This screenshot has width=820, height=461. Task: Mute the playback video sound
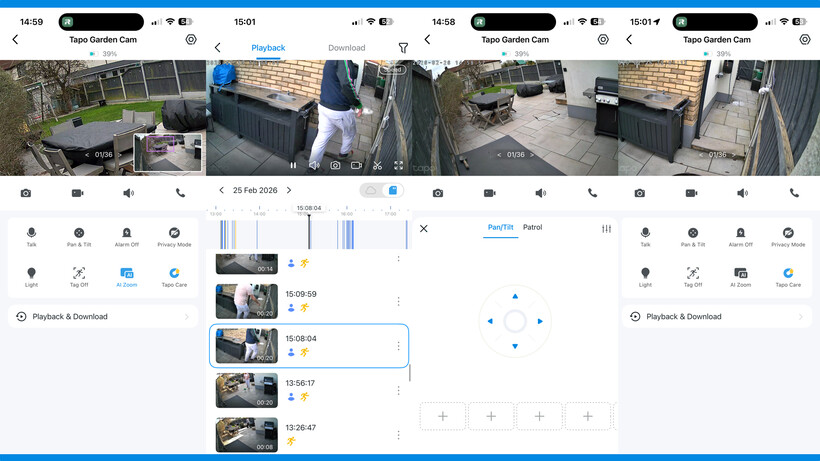[314, 165]
